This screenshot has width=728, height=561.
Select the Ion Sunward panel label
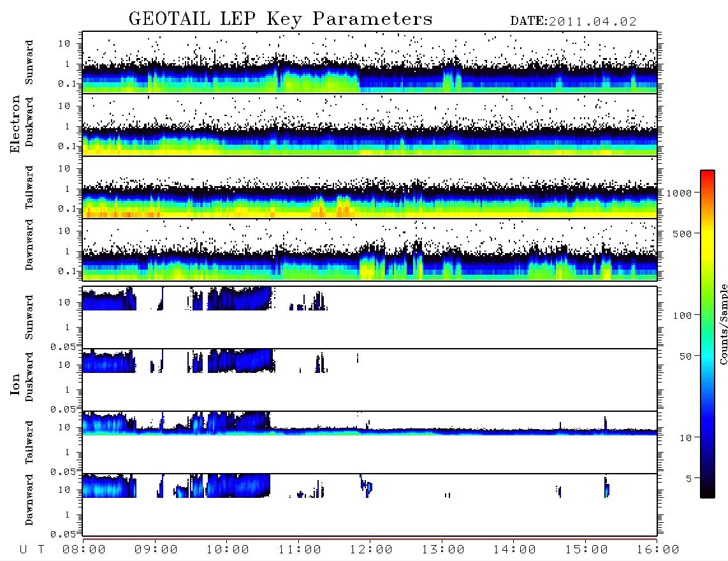[29, 317]
